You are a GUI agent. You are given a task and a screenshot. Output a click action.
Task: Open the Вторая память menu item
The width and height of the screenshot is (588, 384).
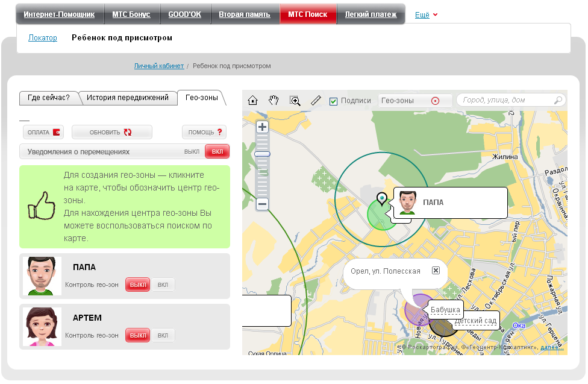coord(245,14)
